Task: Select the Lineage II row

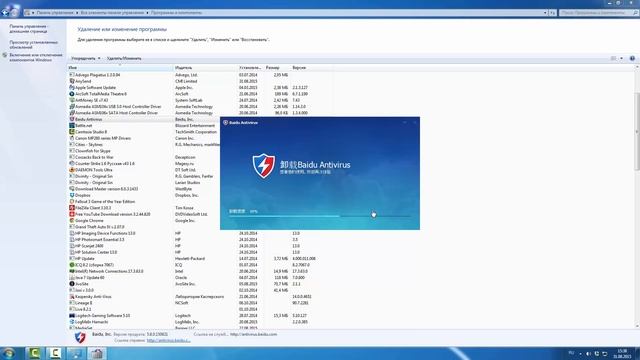Action: (200, 303)
